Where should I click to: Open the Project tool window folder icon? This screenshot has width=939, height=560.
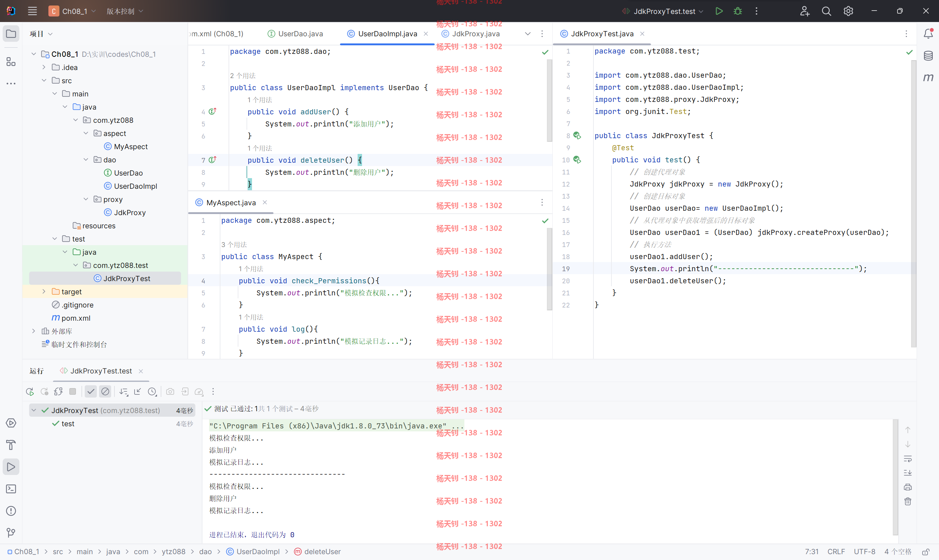pos(11,34)
